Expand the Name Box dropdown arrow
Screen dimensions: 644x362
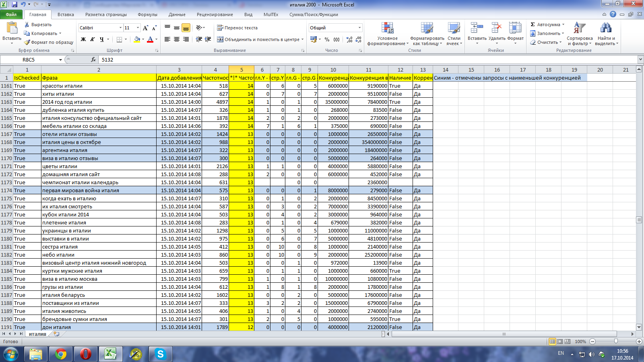(60, 60)
